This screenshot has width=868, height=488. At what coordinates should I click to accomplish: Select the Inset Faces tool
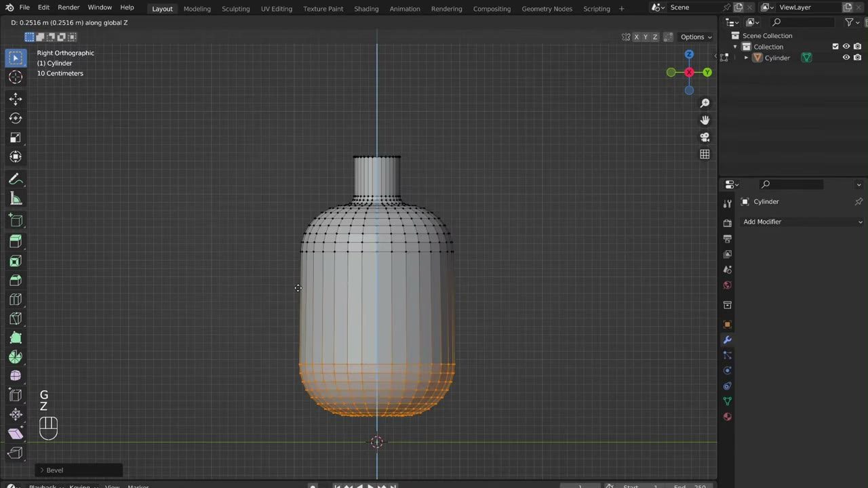(x=16, y=261)
